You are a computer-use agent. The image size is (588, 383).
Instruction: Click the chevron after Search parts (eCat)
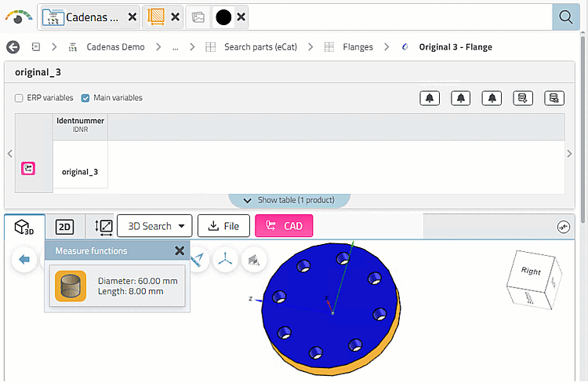[x=310, y=47]
